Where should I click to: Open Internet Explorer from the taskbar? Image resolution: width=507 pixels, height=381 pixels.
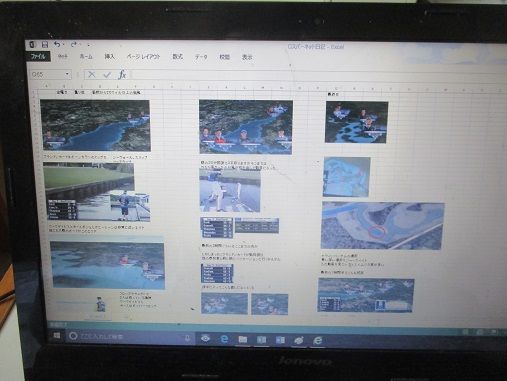point(318,340)
